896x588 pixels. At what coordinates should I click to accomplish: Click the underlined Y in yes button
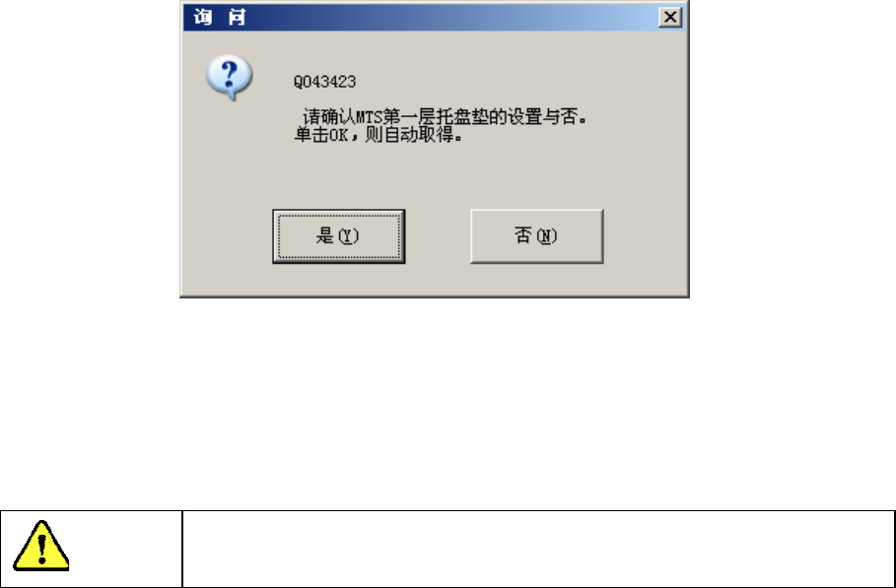(x=349, y=235)
